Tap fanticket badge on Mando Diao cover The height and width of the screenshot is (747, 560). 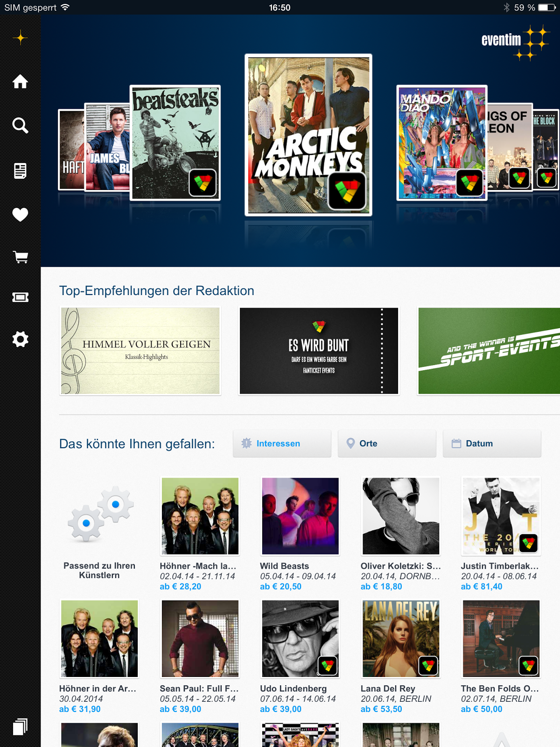[469, 183]
